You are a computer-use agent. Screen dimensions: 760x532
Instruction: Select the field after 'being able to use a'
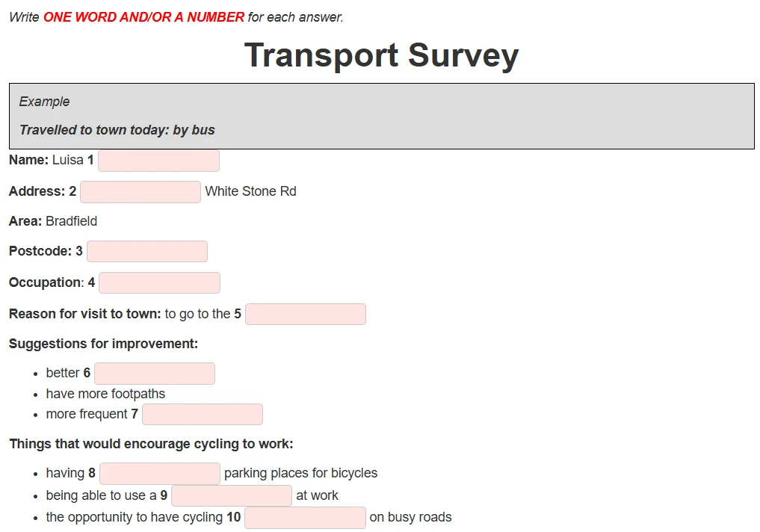pos(231,495)
